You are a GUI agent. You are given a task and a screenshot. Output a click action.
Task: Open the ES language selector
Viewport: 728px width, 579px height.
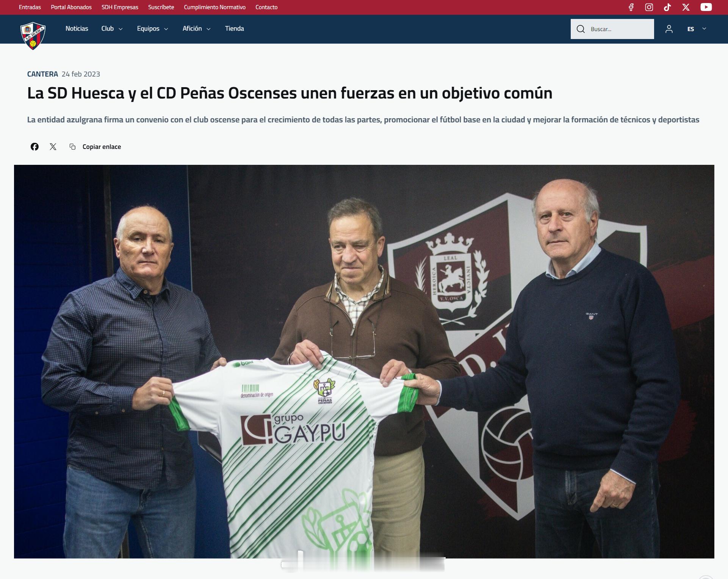(x=697, y=29)
